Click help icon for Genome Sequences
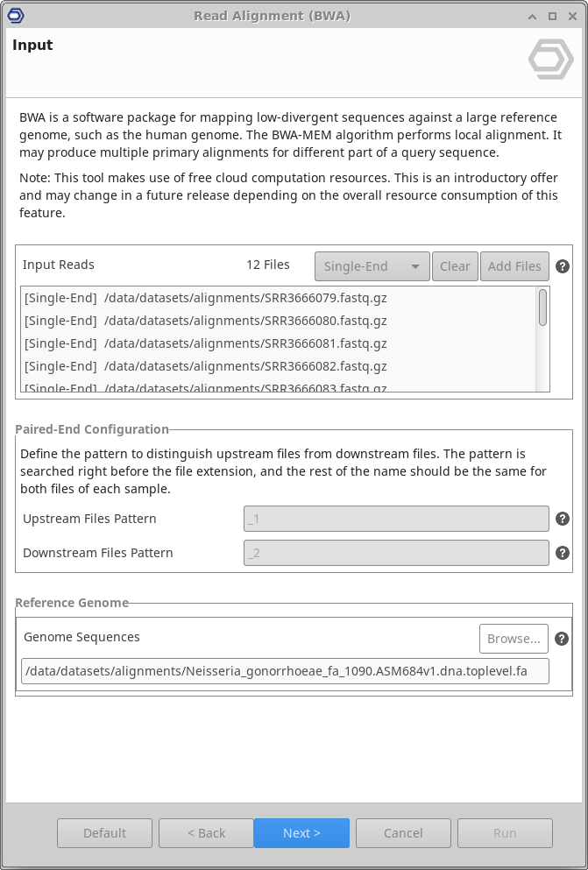 (563, 639)
